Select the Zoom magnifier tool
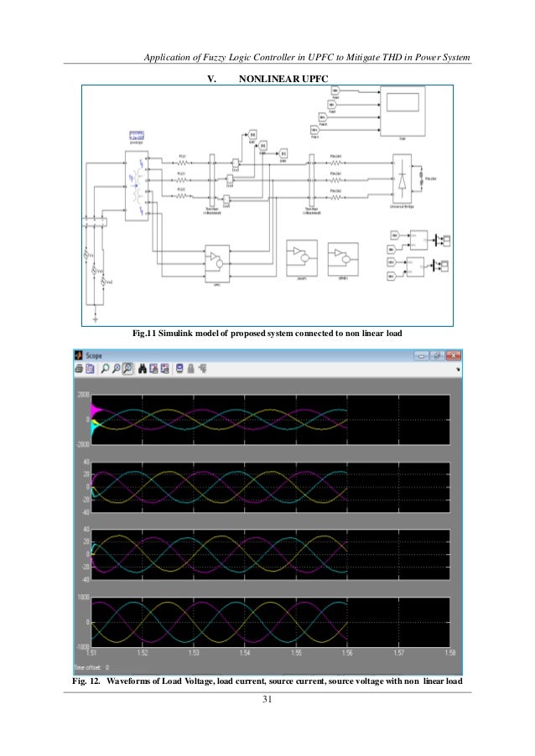This screenshot has width=535, height=756. (104, 369)
